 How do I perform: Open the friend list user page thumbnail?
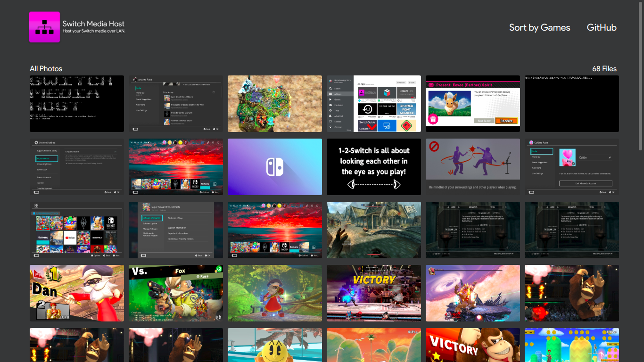coord(176,104)
